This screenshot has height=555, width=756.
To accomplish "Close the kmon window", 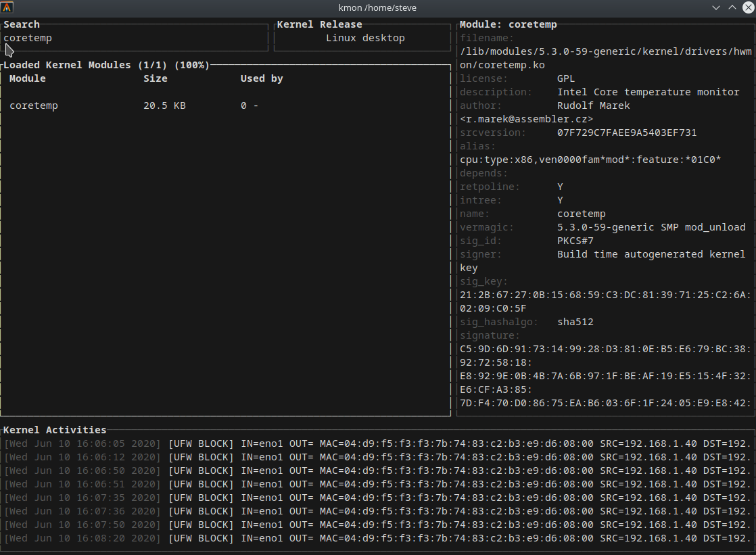I will pyautogui.click(x=748, y=7).
